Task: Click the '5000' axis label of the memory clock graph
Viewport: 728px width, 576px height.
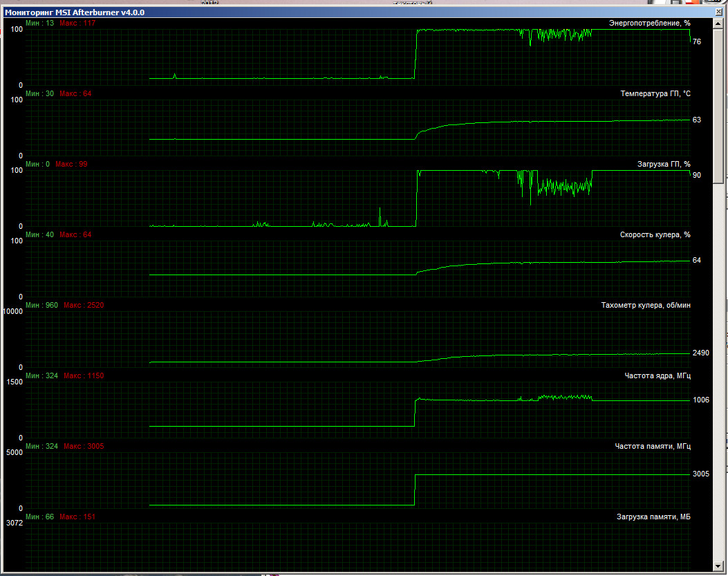Action: click(x=15, y=453)
